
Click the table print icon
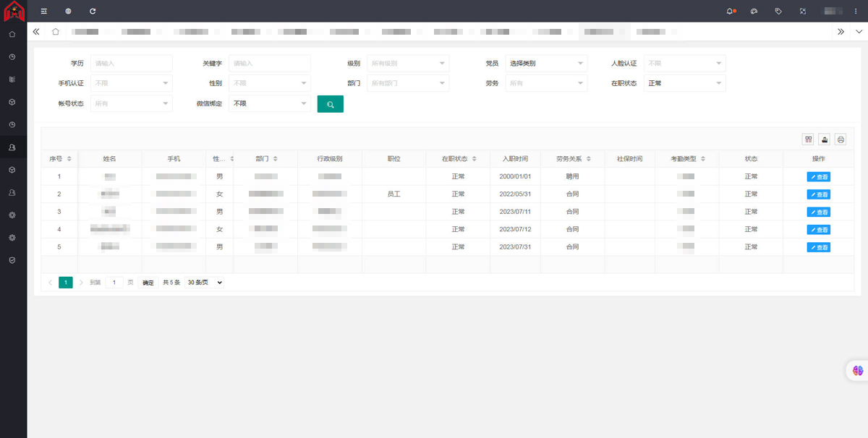click(x=840, y=139)
